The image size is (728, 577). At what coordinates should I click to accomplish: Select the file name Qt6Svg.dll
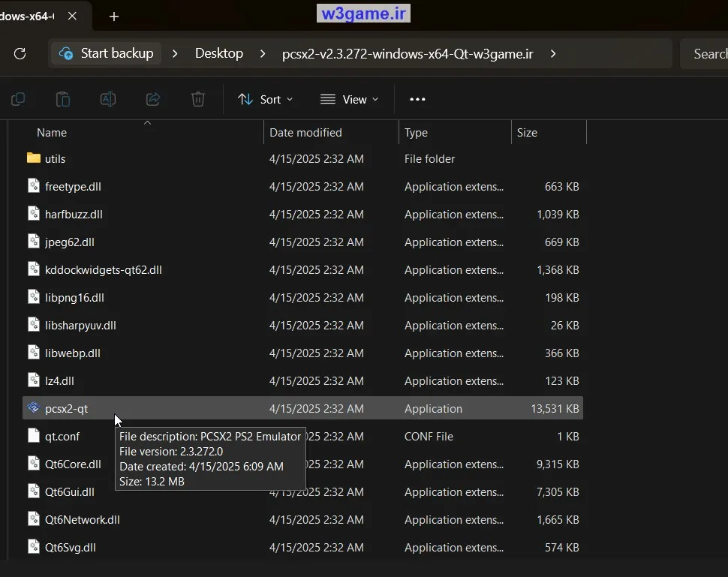70,548
